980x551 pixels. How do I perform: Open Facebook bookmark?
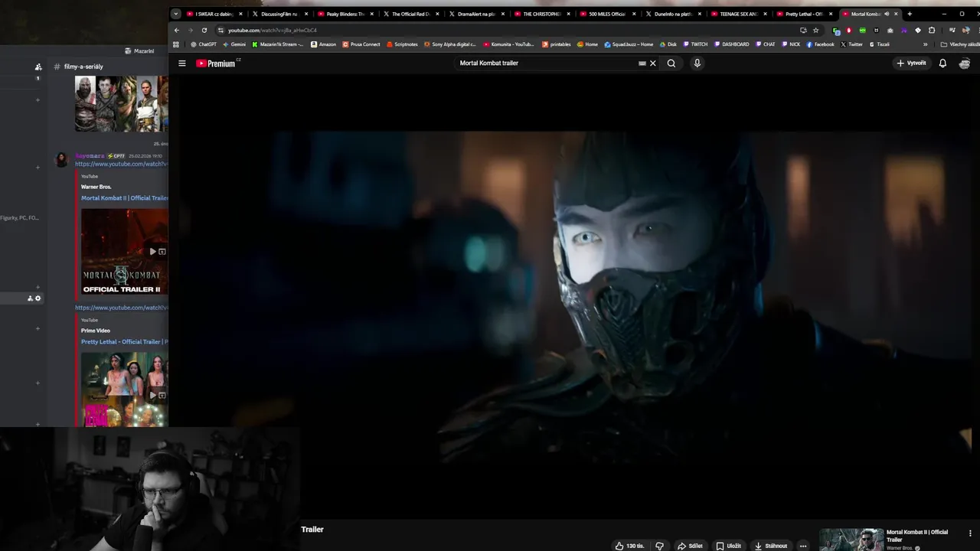[x=821, y=44]
